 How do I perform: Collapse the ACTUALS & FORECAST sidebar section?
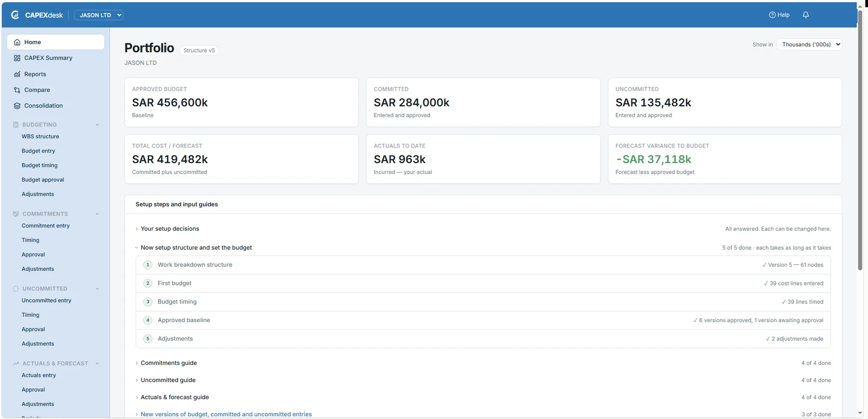tap(97, 364)
